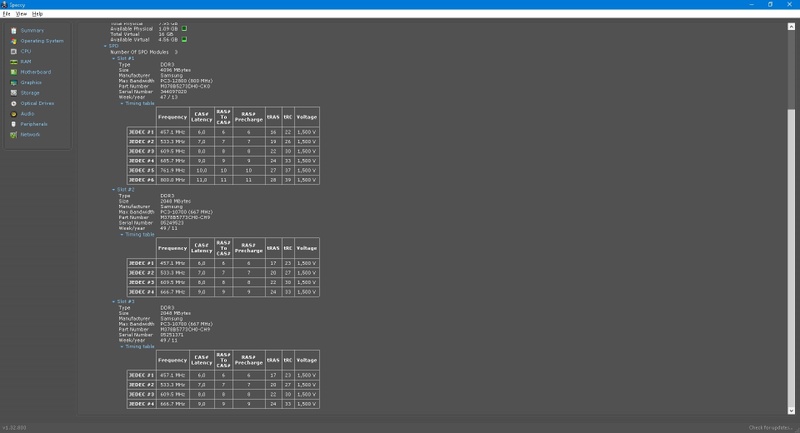800x433 pixels.
Task: Select serial number 05251371
Action: (172, 335)
